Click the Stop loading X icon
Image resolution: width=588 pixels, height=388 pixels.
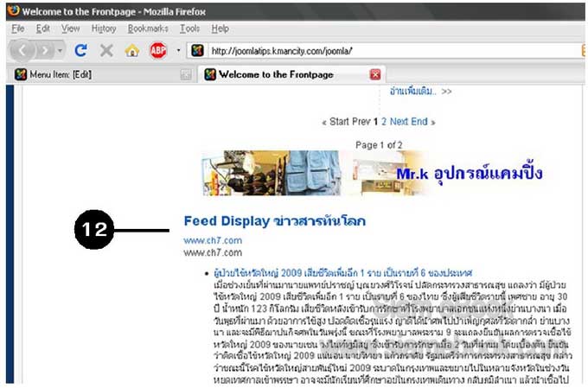click(106, 50)
